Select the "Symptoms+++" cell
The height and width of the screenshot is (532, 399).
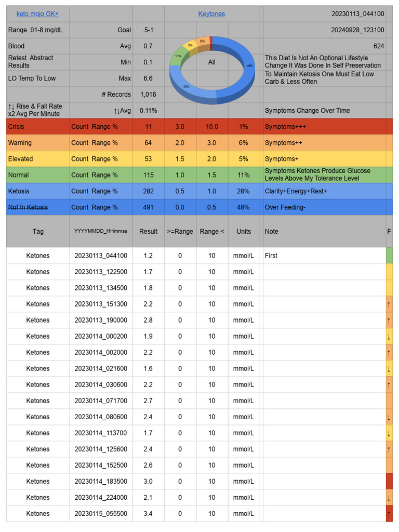(325, 127)
